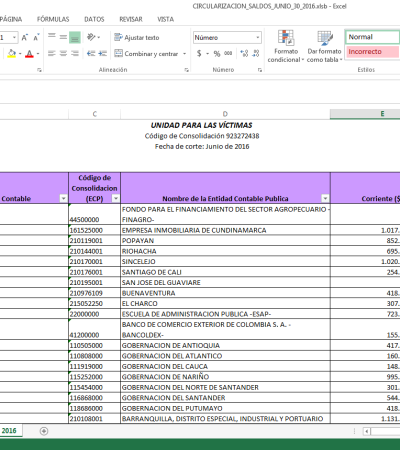This screenshot has width=400, height=450.
Task: Increase decimal places
Action: coord(244,53)
